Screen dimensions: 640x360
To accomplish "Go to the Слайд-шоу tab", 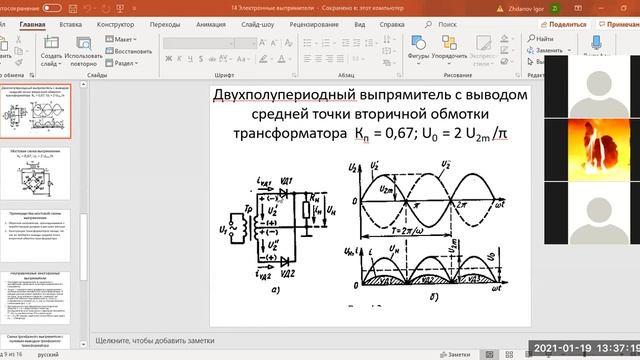I will [x=257, y=24].
